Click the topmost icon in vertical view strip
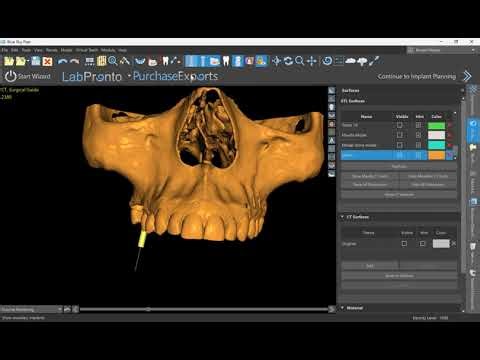The image size is (480, 360). coord(332,90)
